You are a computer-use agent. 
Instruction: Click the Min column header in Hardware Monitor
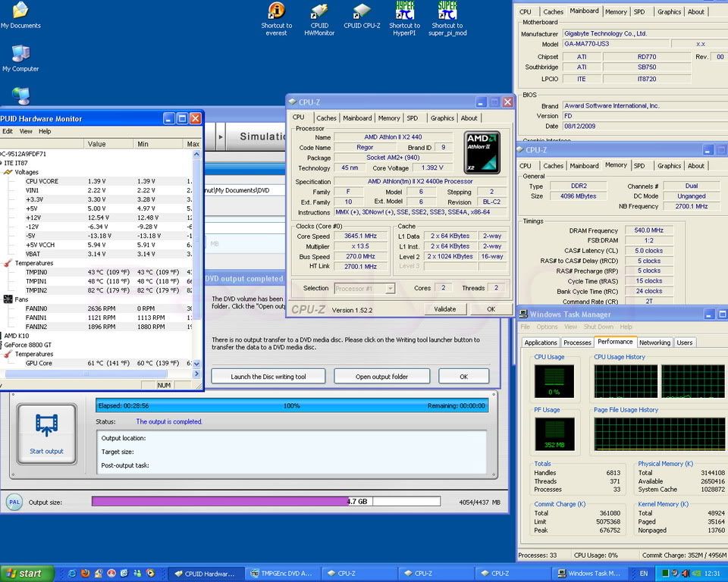(158, 144)
